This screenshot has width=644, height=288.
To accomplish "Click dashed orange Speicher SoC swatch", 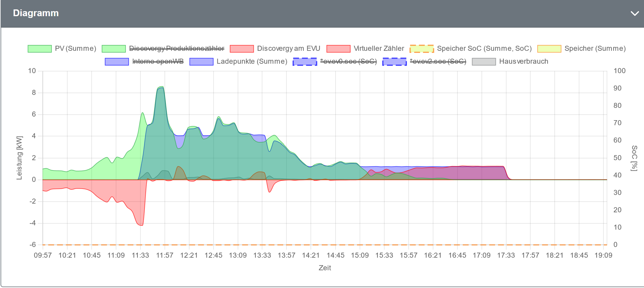I will point(422,49).
